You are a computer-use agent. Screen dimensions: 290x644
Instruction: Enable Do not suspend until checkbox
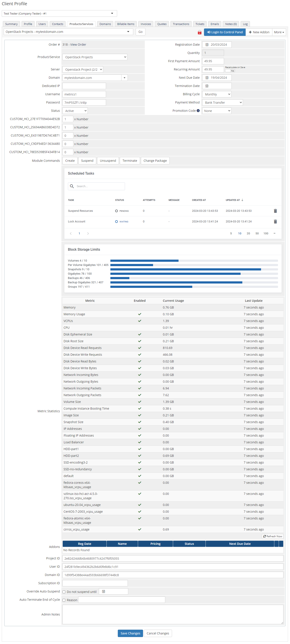coord(64,592)
